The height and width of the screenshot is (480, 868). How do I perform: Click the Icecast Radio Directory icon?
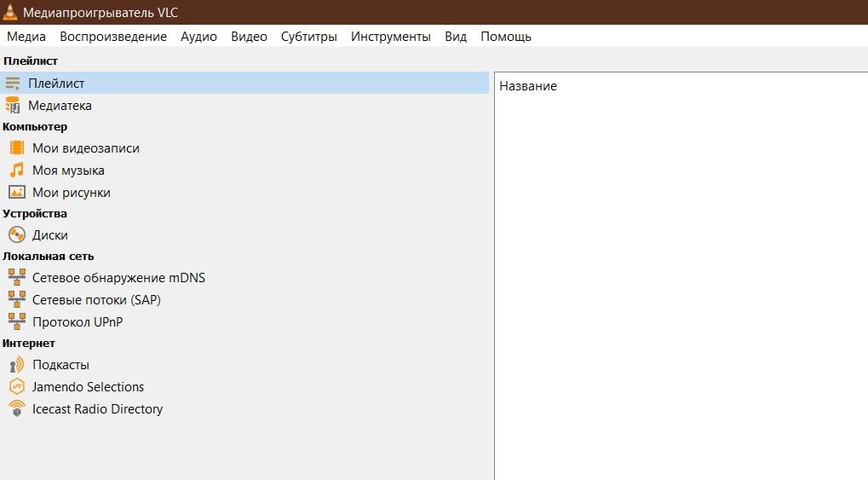point(16,408)
